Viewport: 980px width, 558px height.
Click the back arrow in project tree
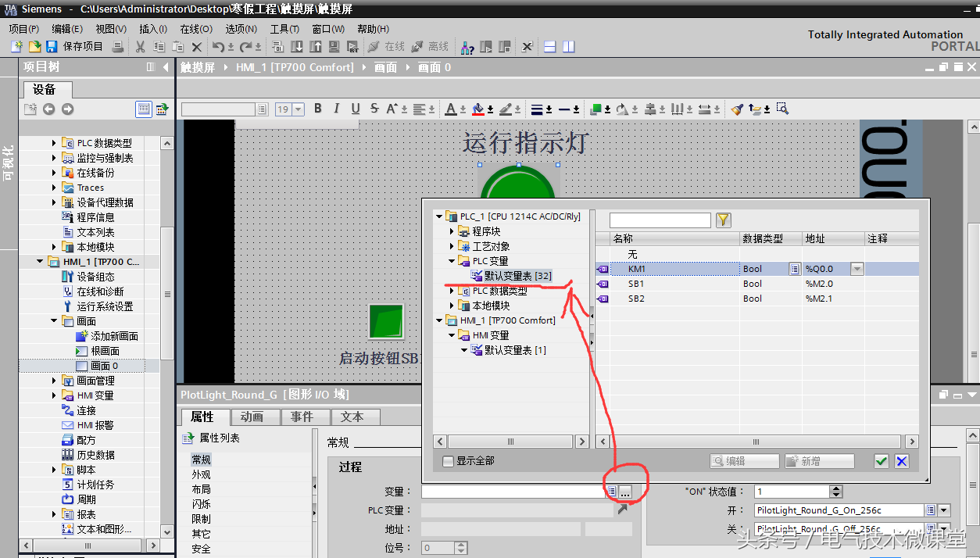(48, 109)
